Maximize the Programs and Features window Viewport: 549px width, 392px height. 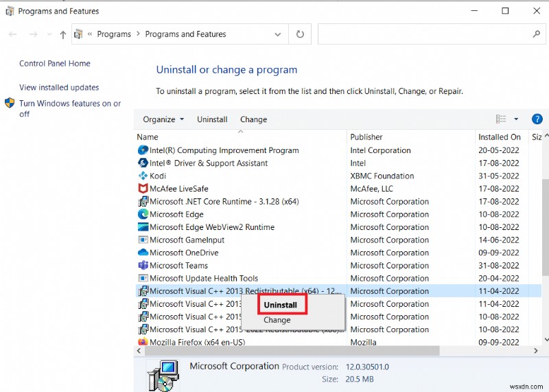pyautogui.click(x=505, y=11)
